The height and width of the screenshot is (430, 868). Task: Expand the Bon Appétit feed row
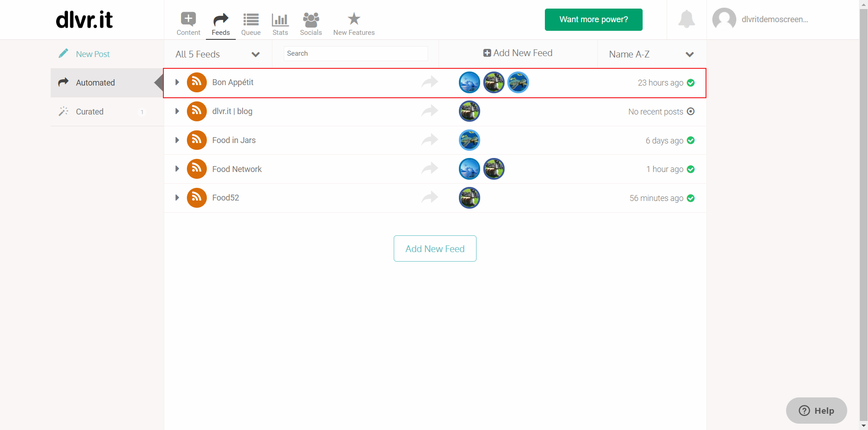click(177, 82)
